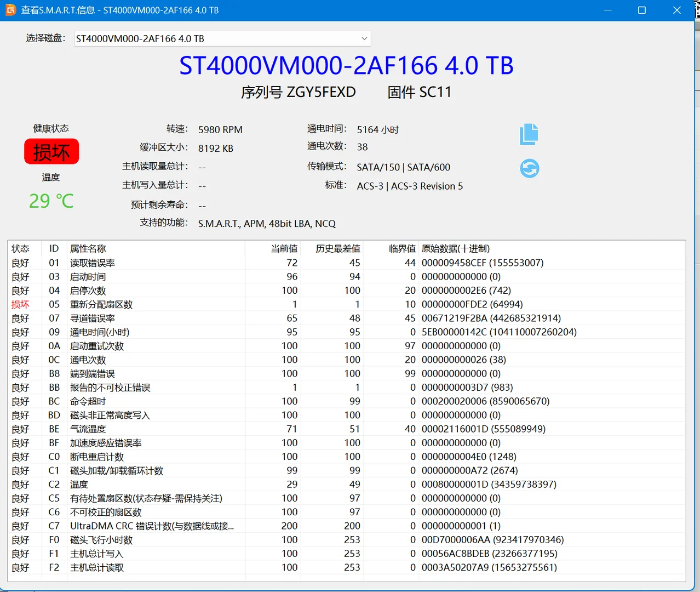This screenshot has height=592, width=700.
Task: Select the 磁头加载/卸载循环计数 row
Action: (x=347, y=470)
